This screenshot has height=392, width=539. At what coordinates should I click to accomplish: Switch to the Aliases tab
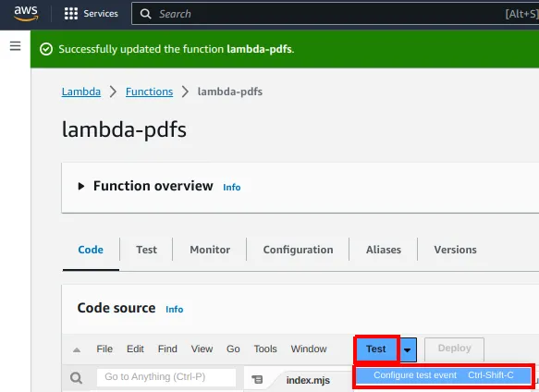pos(384,250)
